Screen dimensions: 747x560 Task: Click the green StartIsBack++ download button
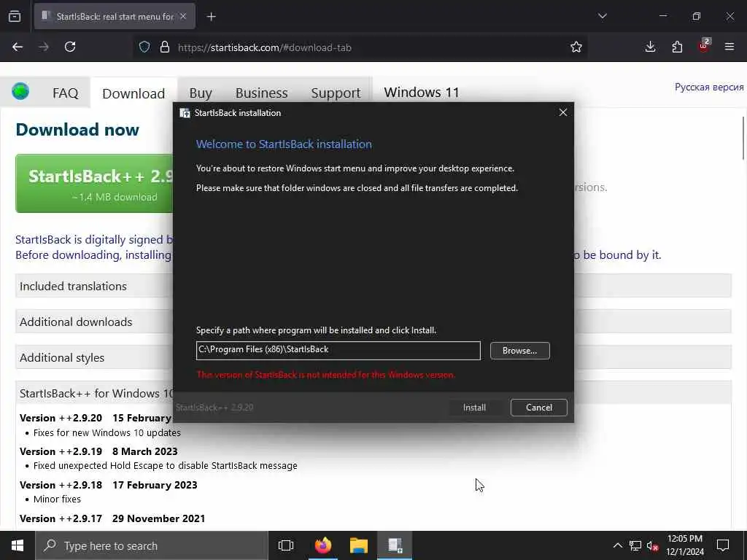(94, 183)
